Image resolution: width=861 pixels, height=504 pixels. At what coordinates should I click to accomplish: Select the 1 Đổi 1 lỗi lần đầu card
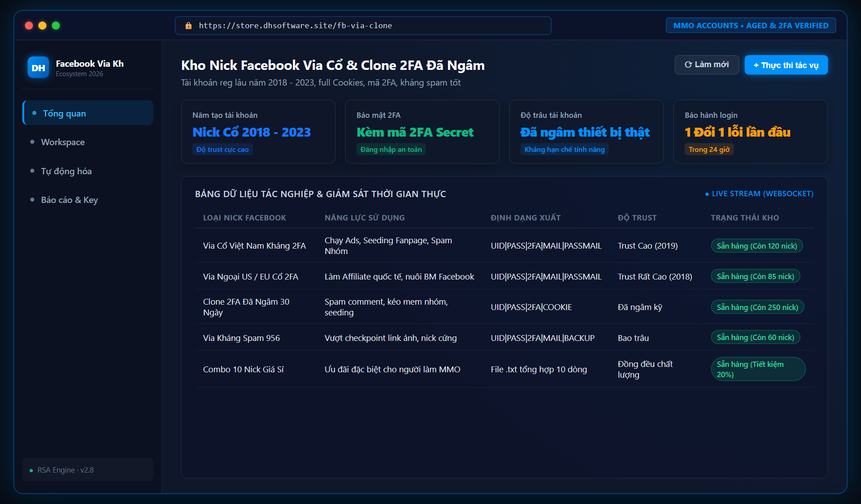click(751, 132)
